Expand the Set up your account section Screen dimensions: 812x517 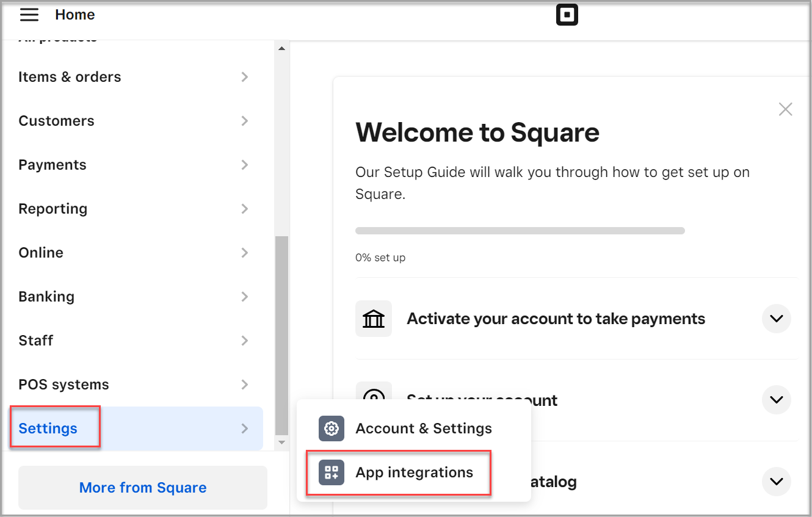777,400
